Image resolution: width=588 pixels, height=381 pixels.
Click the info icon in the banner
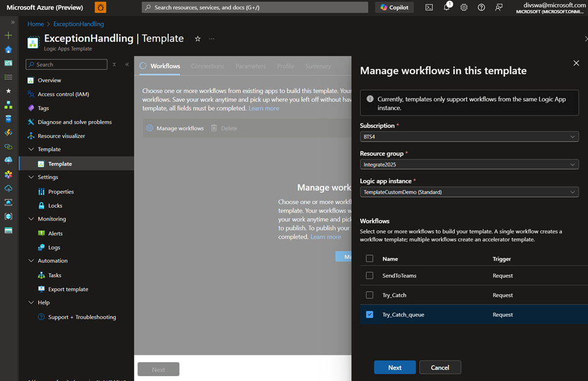pyautogui.click(x=370, y=99)
